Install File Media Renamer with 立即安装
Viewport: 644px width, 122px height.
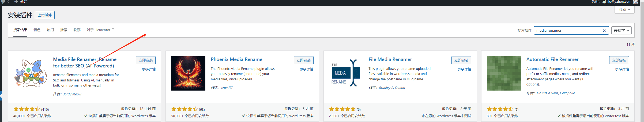click(x=461, y=60)
